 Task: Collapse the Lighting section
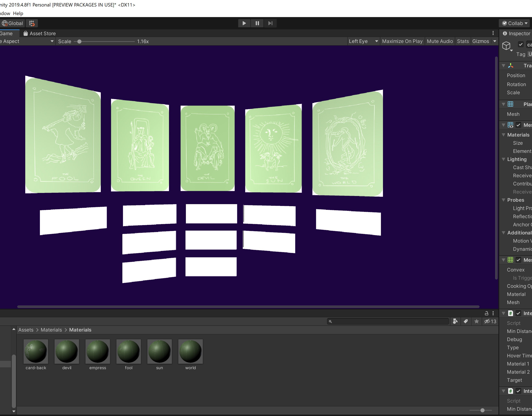point(503,159)
